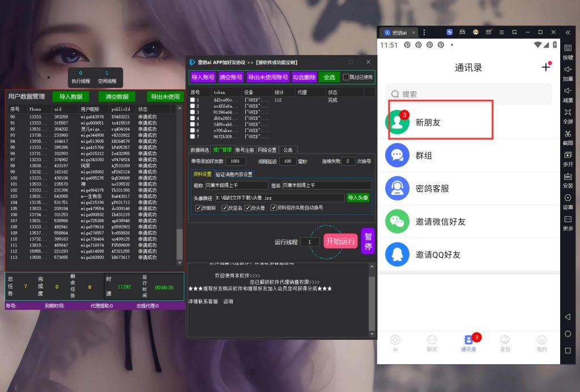Select the 验证消息内容设置 sub-tab
Screen dimensions: 580x392
point(234,174)
